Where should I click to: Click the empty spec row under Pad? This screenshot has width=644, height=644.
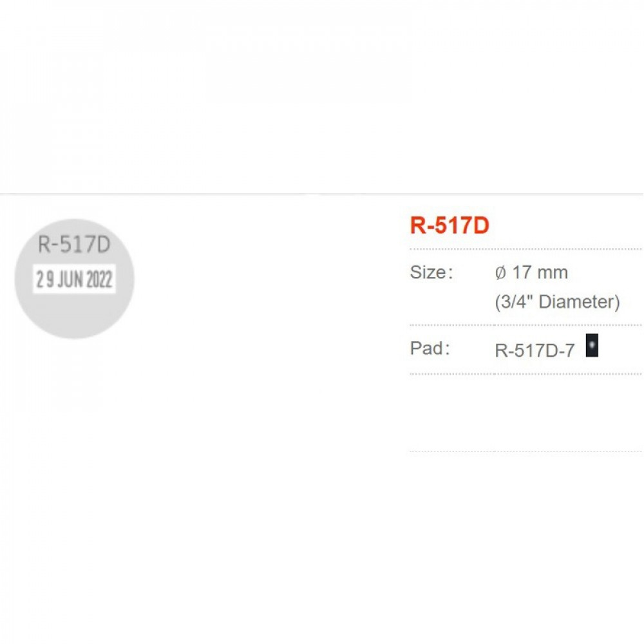pos(525,412)
